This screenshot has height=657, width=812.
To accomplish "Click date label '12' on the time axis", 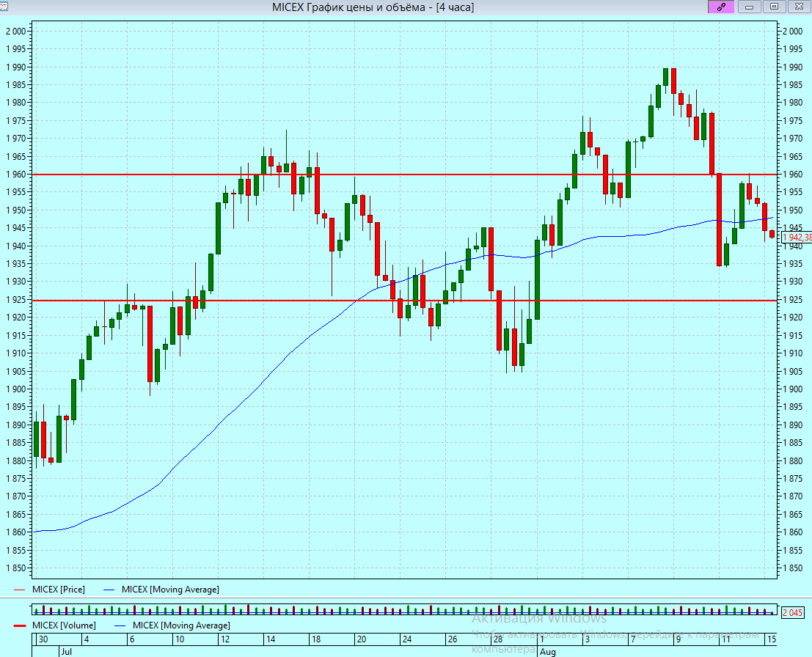I will tap(225, 639).
